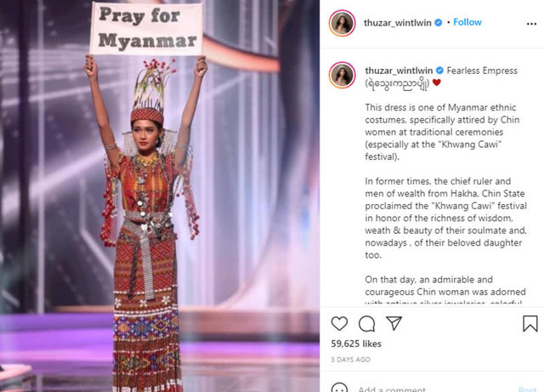
Task: Share post using paper plane icon
Action: tap(394, 323)
